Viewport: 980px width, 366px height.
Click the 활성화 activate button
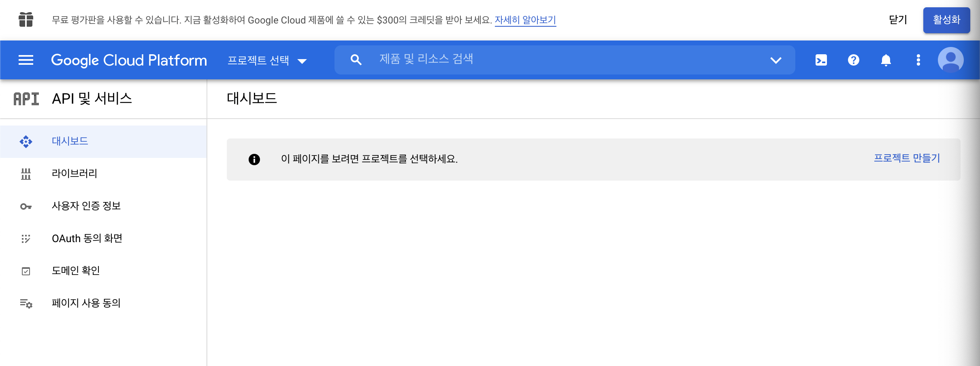click(946, 20)
